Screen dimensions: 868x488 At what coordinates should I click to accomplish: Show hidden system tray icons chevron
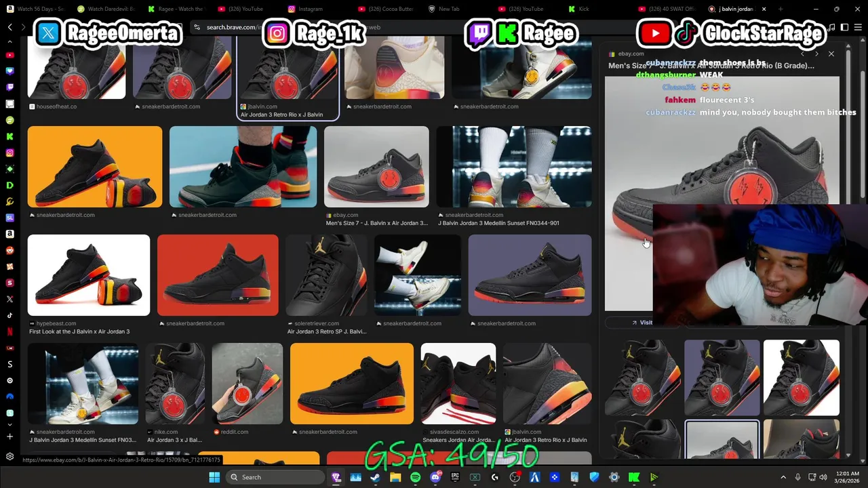[x=783, y=477]
